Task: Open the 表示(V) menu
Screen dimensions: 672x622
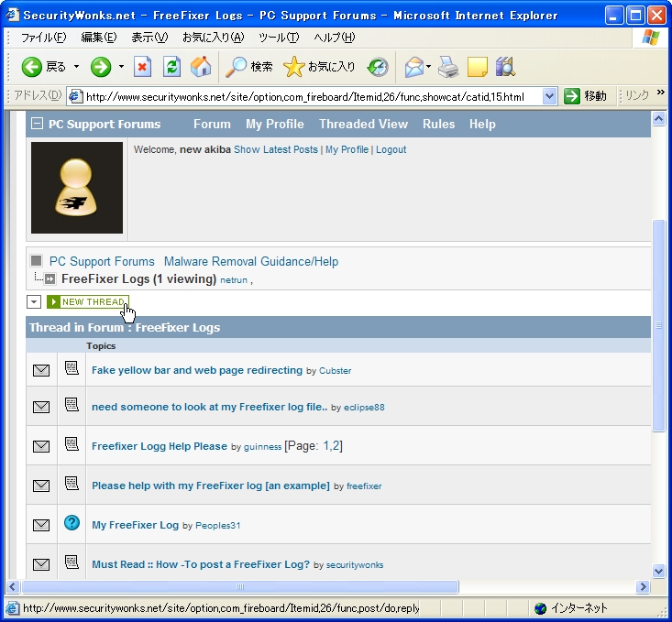Action: (x=149, y=38)
